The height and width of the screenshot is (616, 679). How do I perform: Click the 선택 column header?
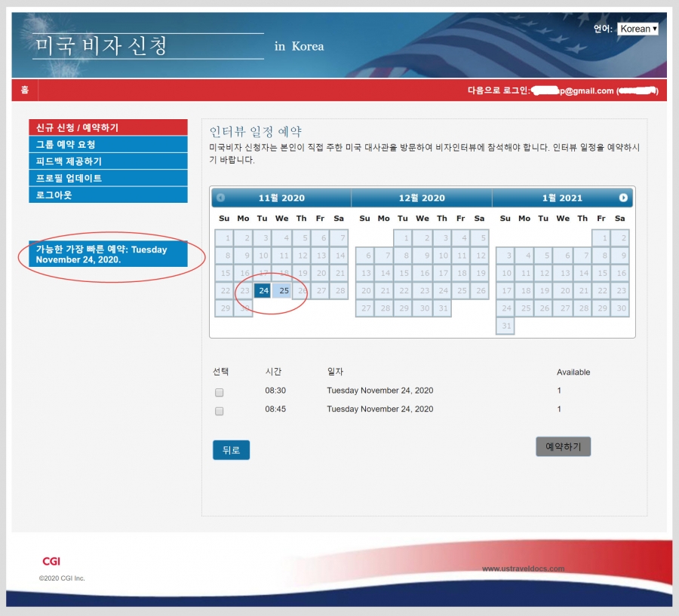(x=220, y=372)
